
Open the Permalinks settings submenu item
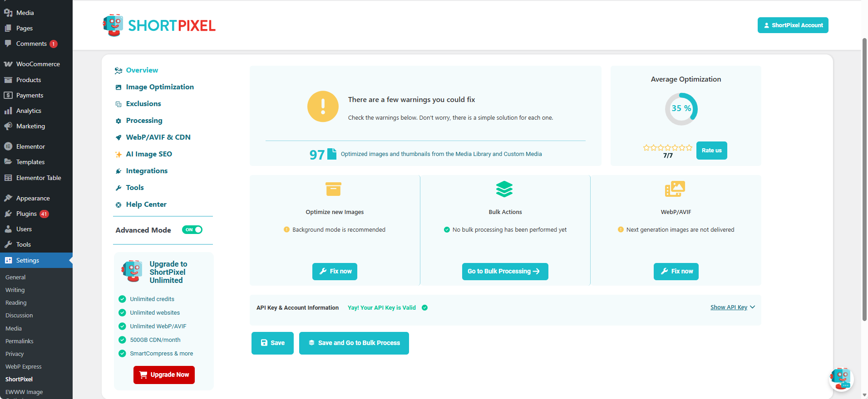19,341
